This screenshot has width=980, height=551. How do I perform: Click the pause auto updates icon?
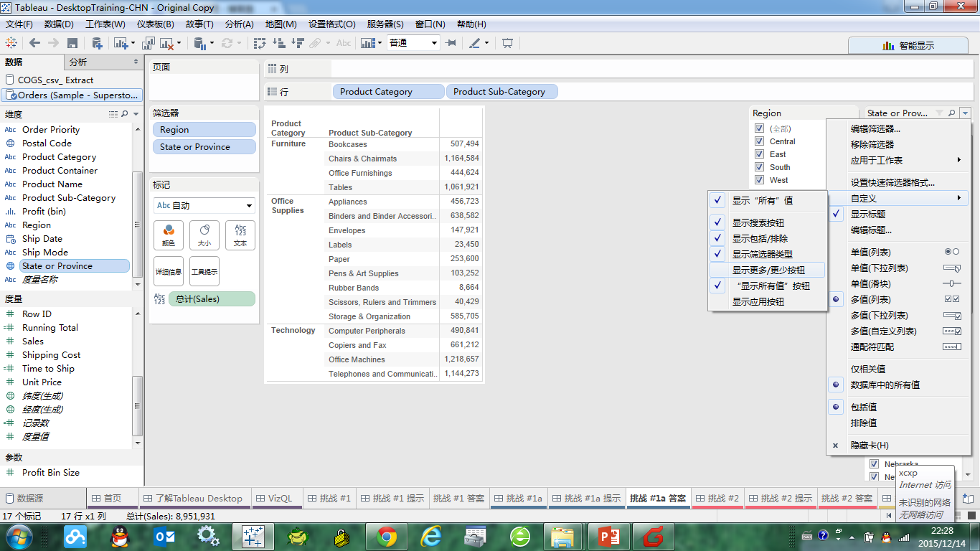coord(200,43)
